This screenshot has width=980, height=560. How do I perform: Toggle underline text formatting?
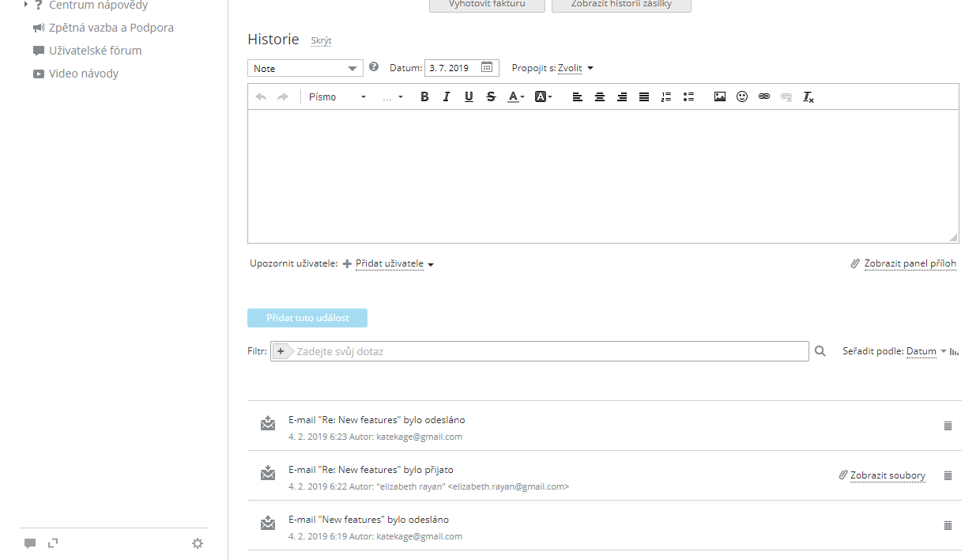click(469, 96)
